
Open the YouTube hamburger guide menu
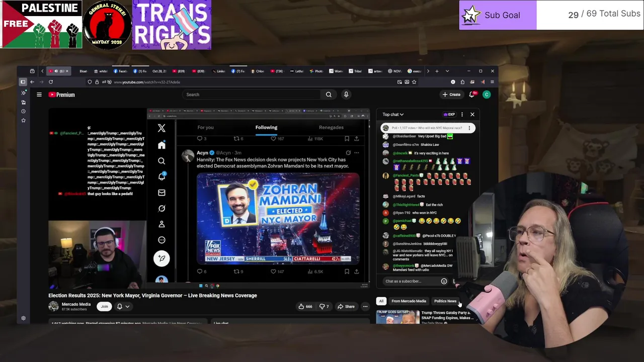click(x=39, y=95)
